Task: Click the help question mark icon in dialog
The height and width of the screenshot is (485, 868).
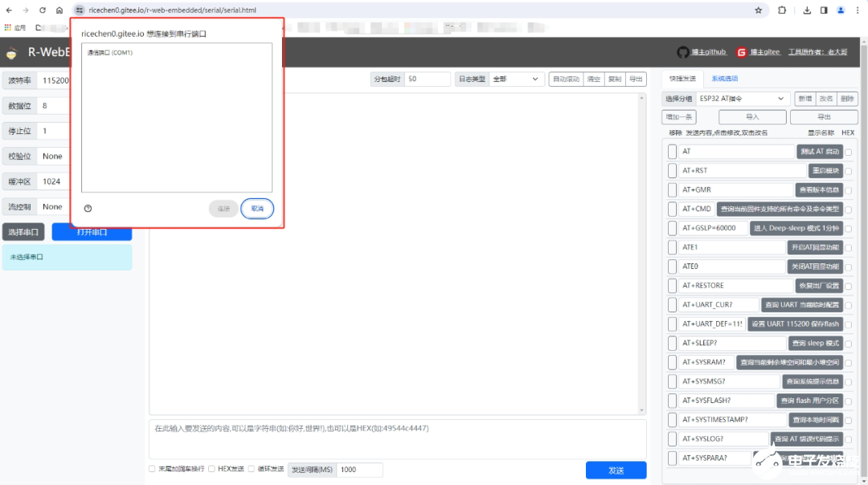Action: coord(88,208)
